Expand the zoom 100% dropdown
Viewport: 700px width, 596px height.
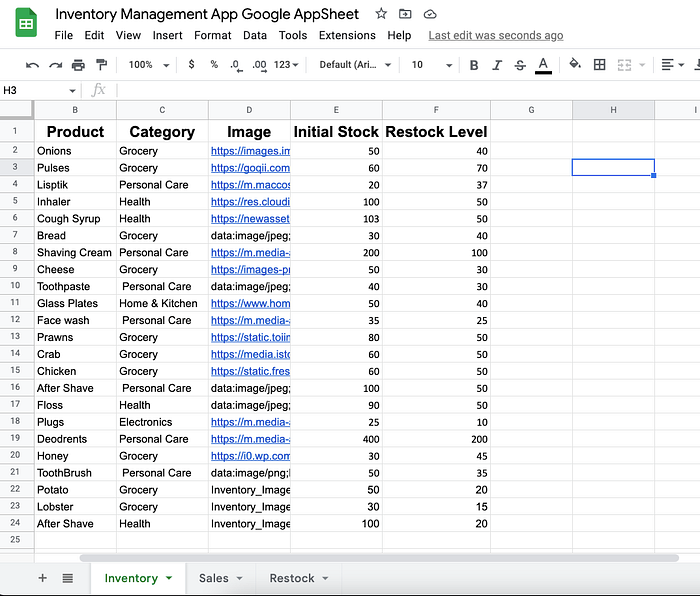click(x=149, y=65)
